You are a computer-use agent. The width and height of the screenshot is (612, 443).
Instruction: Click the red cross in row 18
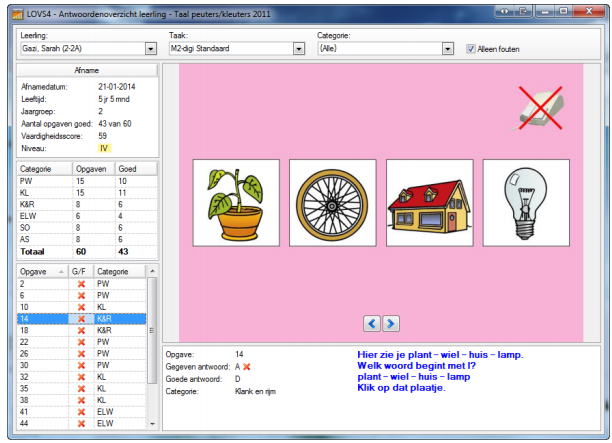tap(81, 331)
